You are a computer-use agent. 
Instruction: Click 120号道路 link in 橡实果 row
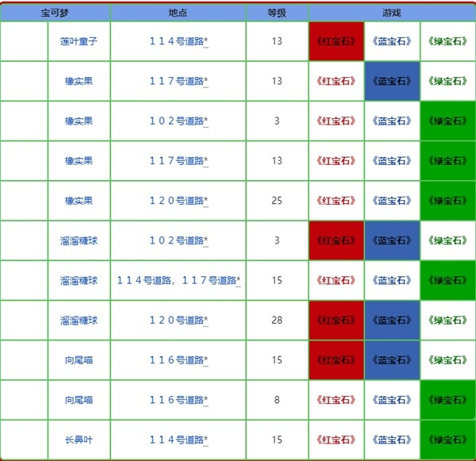click(x=177, y=201)
